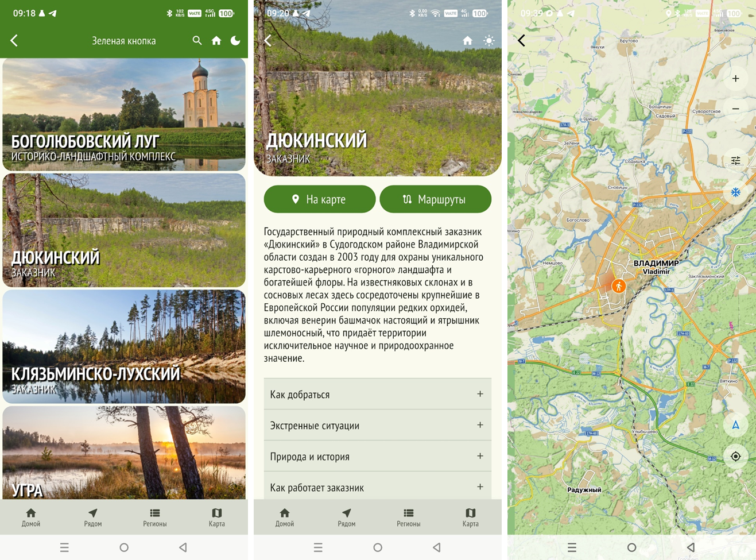Select Карта tab in the detail screen

pos(471,517)
